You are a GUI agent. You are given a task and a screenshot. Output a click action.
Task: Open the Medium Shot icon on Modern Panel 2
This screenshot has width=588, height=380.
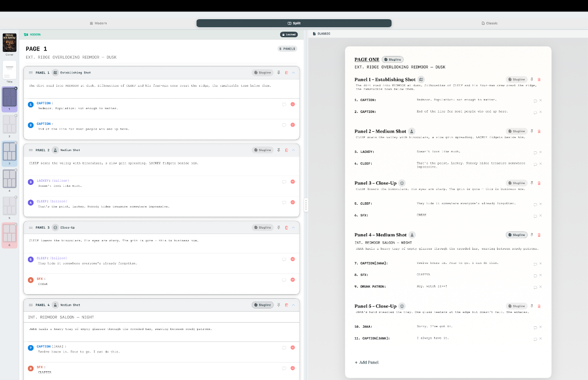pos(55,150)
